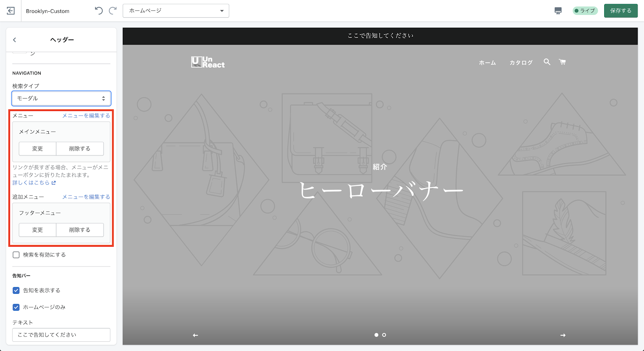Click the search magnifier in store preview
This screenshot has width=644, height=351.
tap(547, 62)
